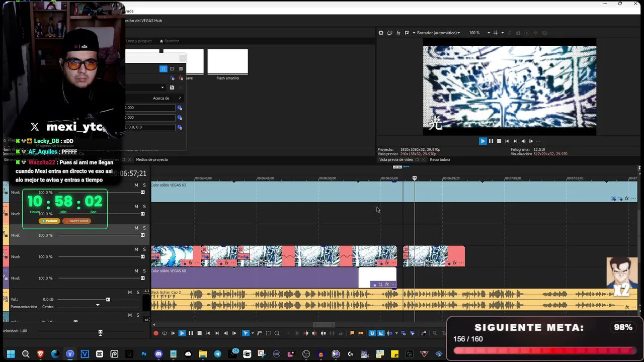Toggle split screen view in the preview
This screenshot has height=362, width=644.
(x=407, y=33)
